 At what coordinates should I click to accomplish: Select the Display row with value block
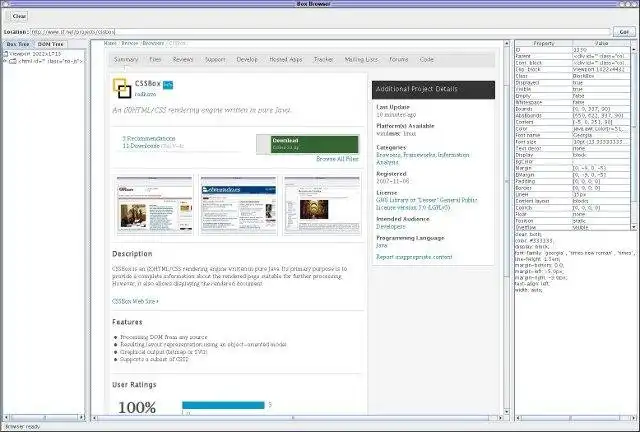click(x=573, y=155)
